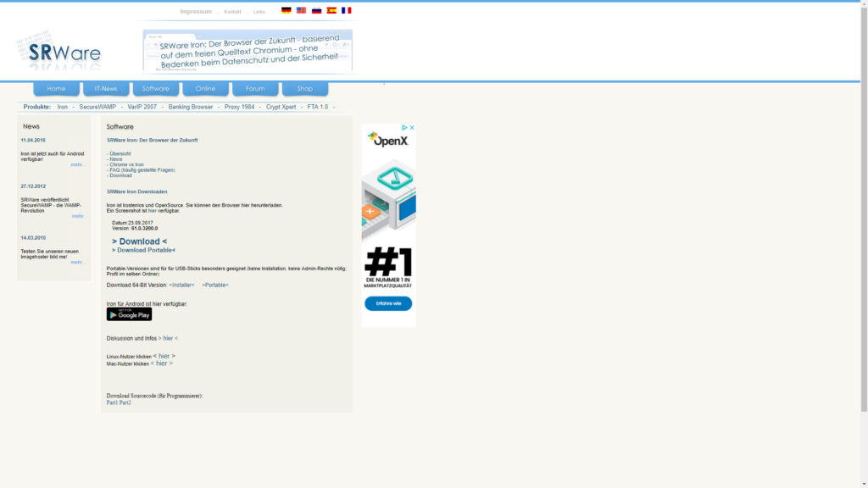Image resolution: width=868 pixels, height=488 pixels.
Task: Download source code Part2
Action: coord(125,402)
